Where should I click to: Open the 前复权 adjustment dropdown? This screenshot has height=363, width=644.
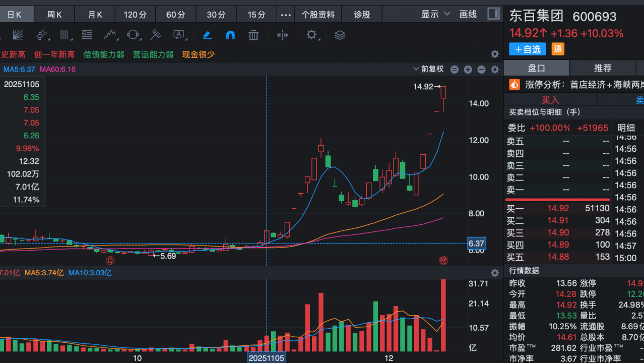point(428,69)
